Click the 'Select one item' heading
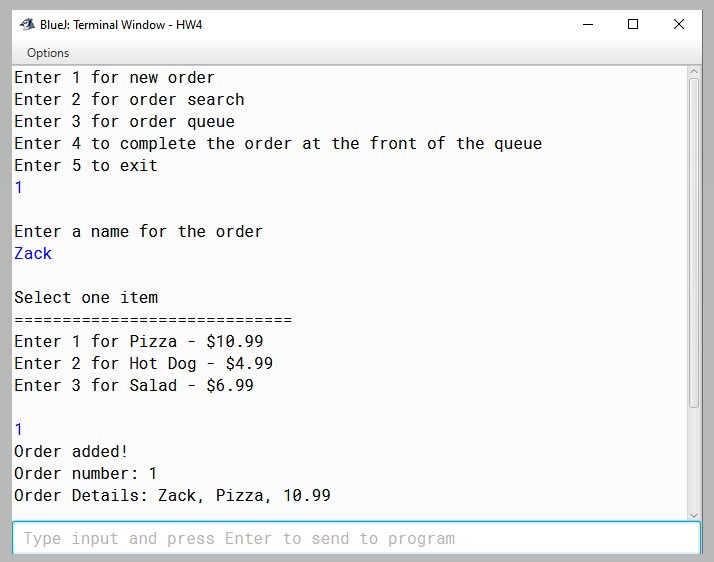This screenshot has width=714, height=562. pos(86,297)
